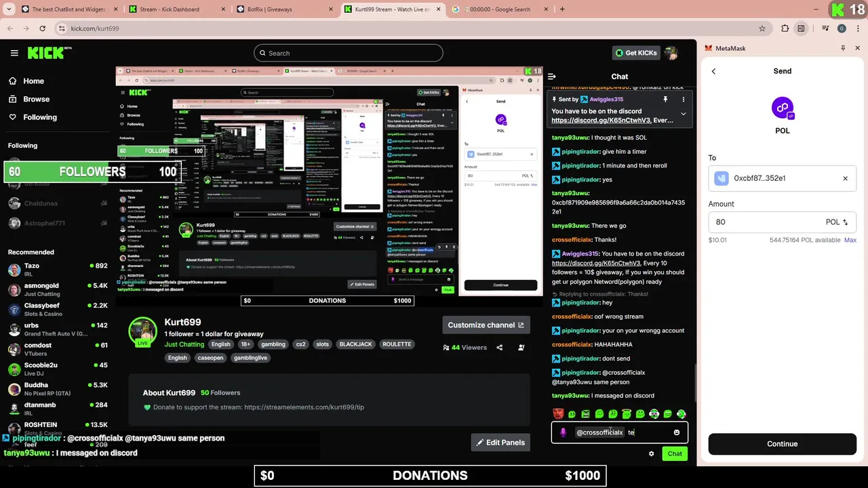The image size is (868, 488).
Task: Open asmongold recommended channel
Action: [x=58, y=289]
